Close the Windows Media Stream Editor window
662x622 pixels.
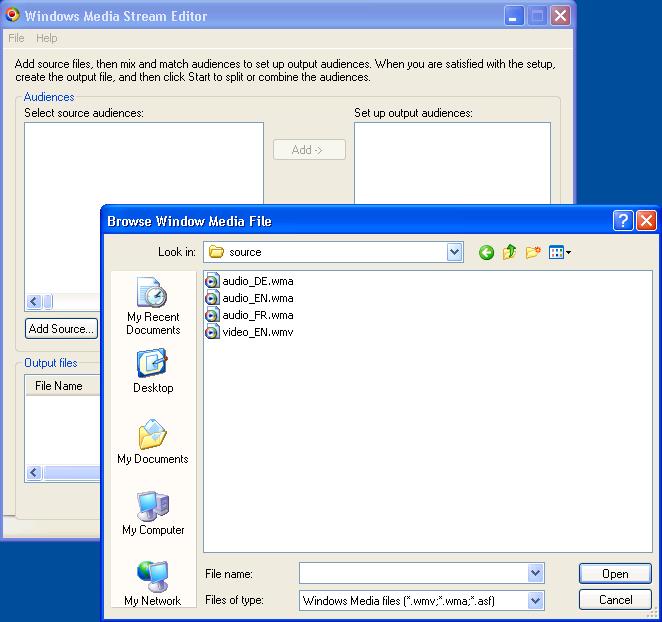pos(560,16)
